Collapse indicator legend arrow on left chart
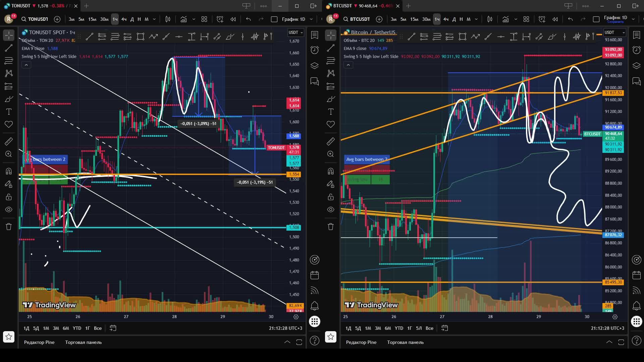The height and width of the screenshot is (362, 644). coord(26,65)
